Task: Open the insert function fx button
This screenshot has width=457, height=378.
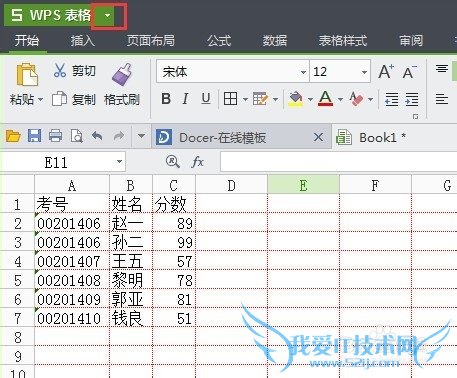Action: tap(197, 162)
